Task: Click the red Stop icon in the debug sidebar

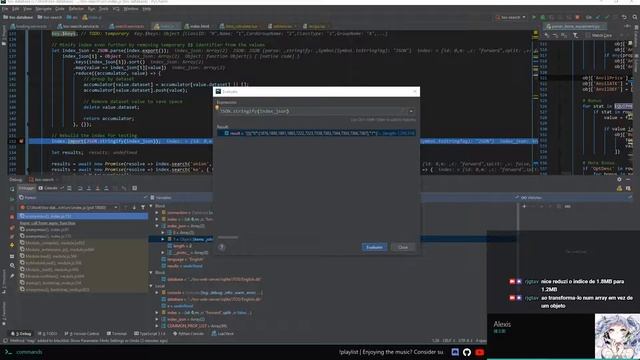Action: [12, 217]
